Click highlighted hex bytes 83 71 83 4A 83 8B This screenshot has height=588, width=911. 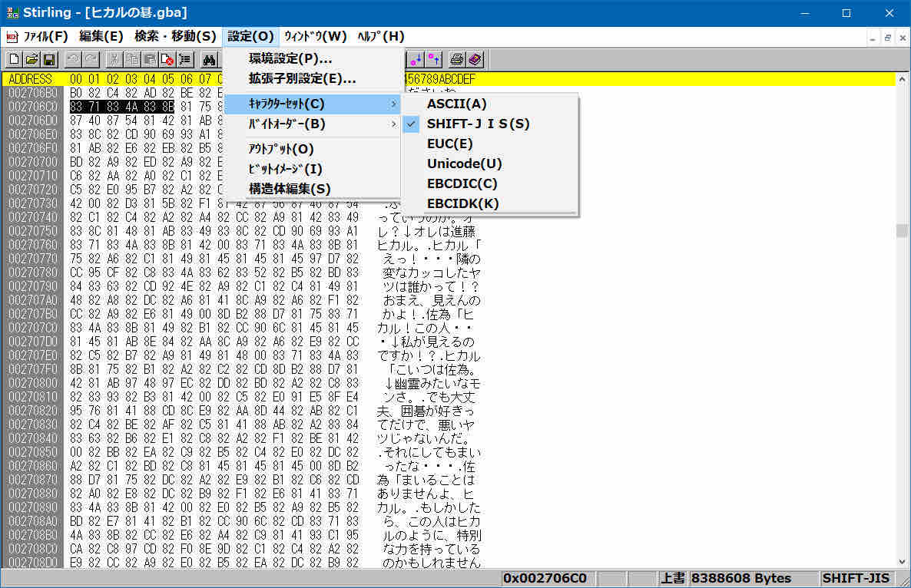(122, 107)
